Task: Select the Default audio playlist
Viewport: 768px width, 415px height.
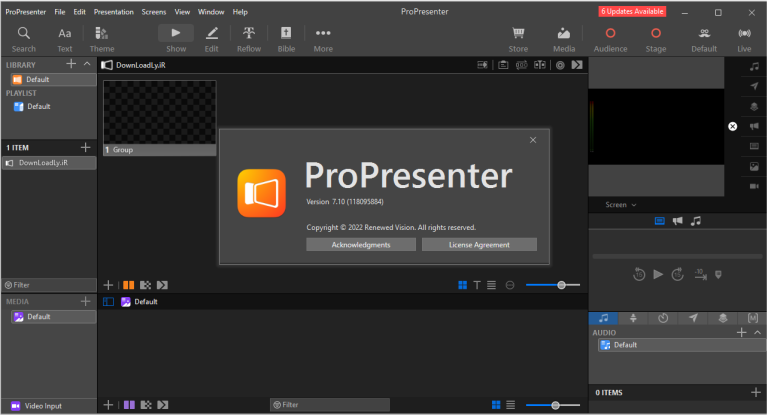Action: click(682, 345)
